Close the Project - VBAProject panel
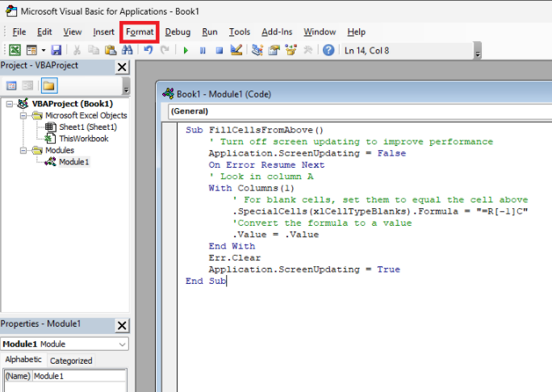Viewport: 552px width, 392px height. (122, 67)
